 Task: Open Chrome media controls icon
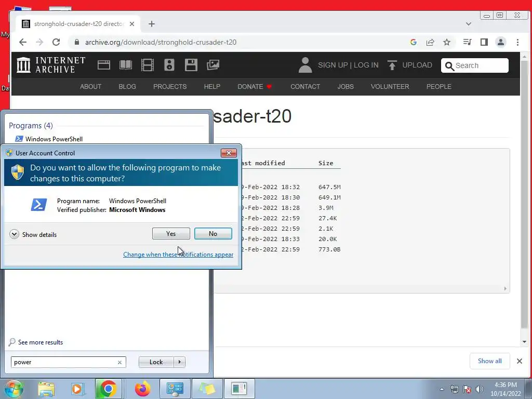[467, 42]
